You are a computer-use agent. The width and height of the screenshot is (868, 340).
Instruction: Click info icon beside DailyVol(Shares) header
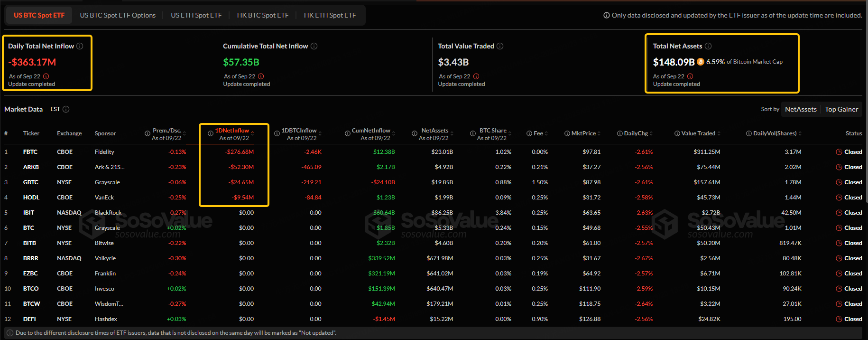tap(749, 133)
